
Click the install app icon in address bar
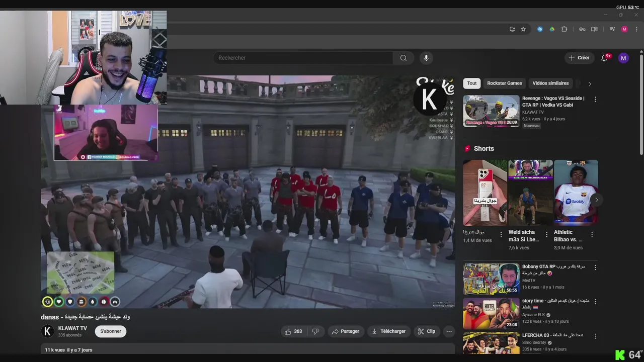coord(512,29)
